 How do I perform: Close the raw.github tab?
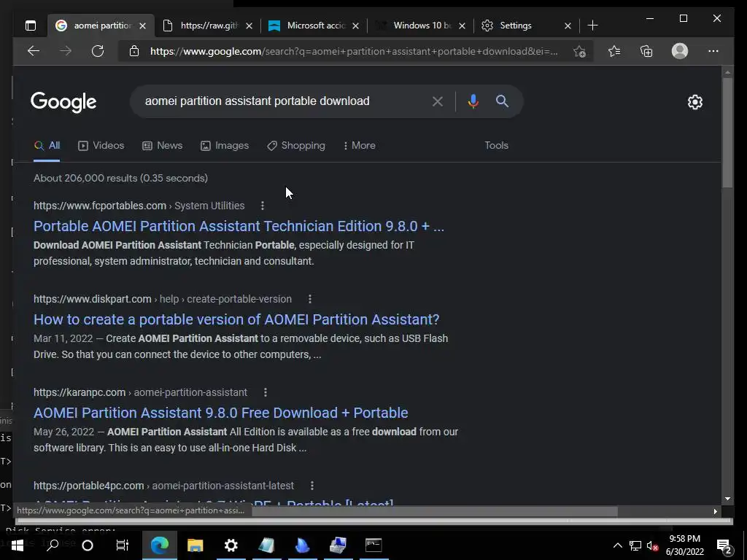point(249,26)
